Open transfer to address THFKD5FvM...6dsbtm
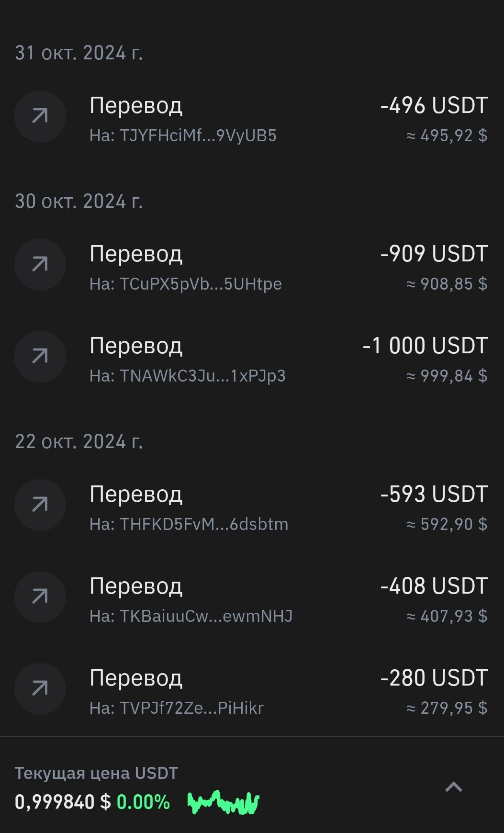This screenshot has width=504, height=833. coord(189,525)
